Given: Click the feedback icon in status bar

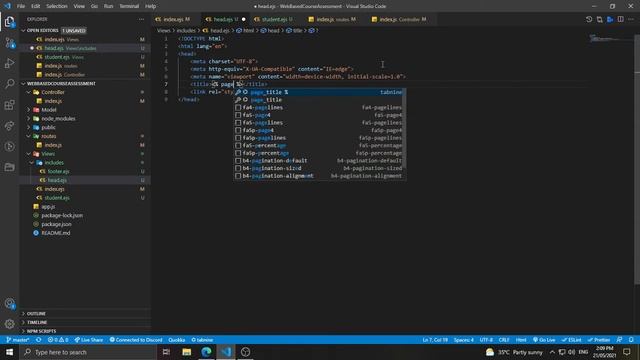Looking at the screenshot, I should point(620,340).
